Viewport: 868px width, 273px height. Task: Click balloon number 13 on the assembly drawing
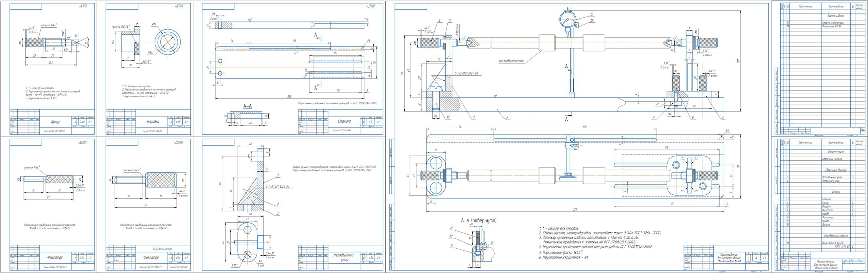[x=591, y=14]
